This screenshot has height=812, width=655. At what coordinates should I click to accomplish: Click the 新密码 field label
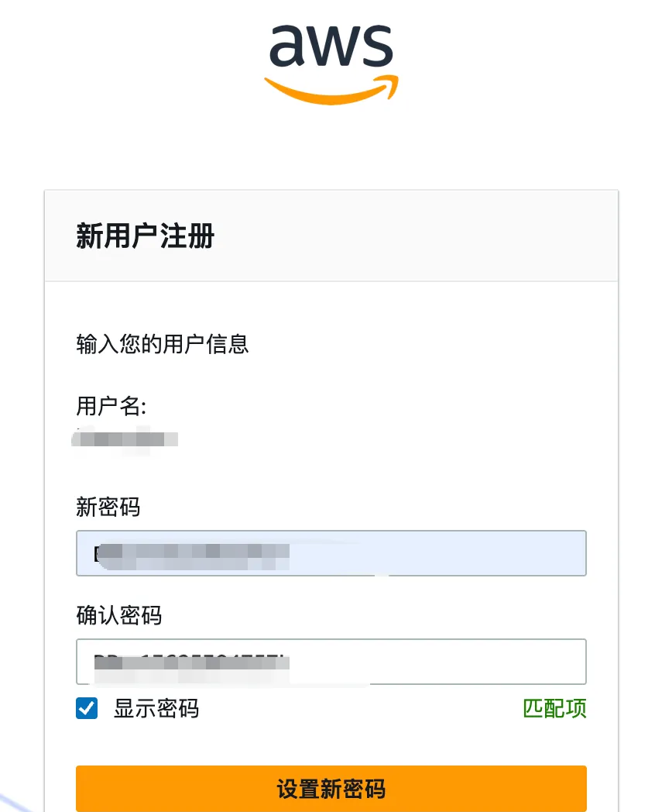pos(108,507)
